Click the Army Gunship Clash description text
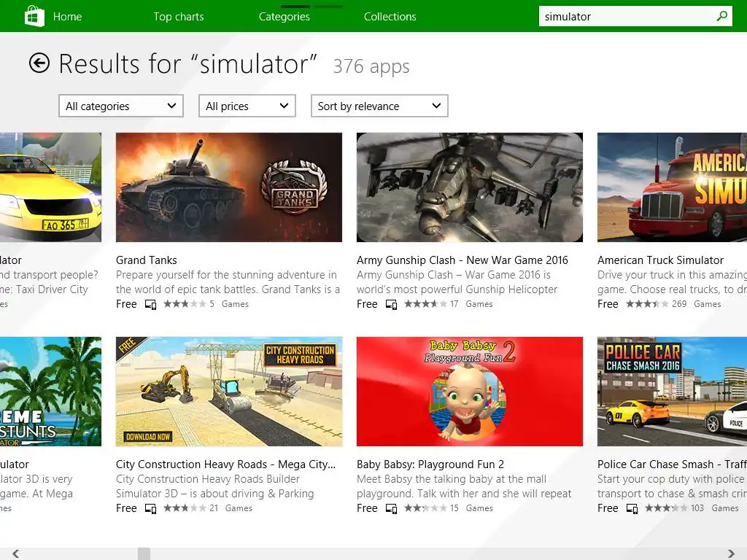Viewport: 747px width, 560px height. point(457,282)
